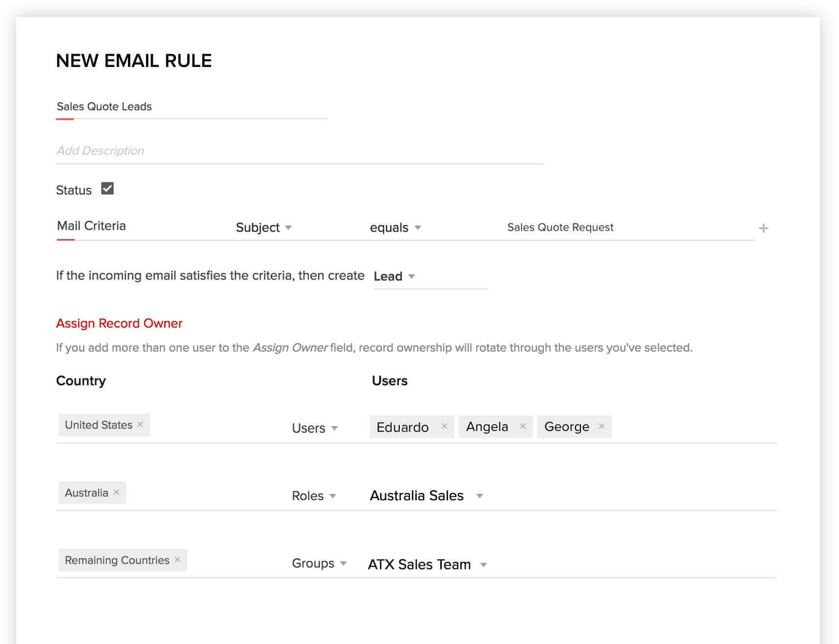839x644 pixels.
Task: Expand the Lead record type dropdown
Action: point(394,277)
